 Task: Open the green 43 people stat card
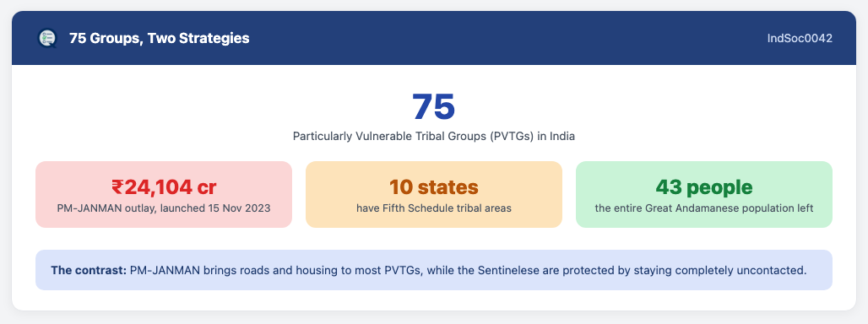point(704,195)
